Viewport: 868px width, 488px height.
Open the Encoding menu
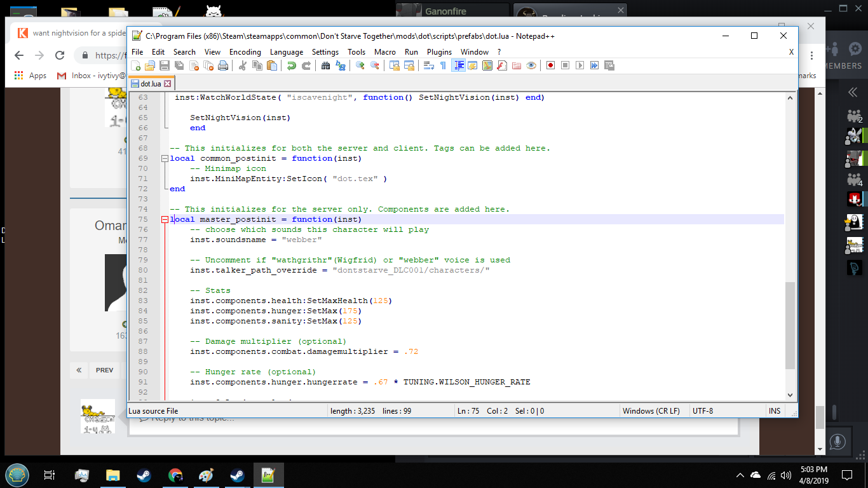[245, 52]
